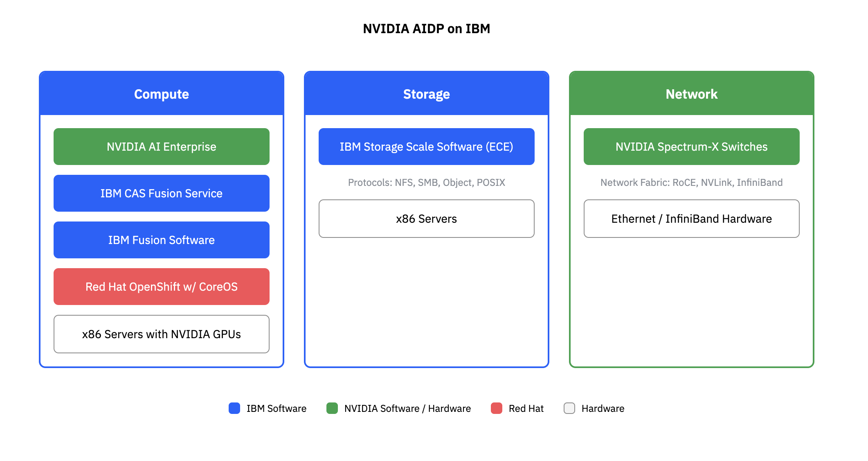Click the red Red Hat legend swatch
This screenshot has width=868, height=461.
pos(497,408)
